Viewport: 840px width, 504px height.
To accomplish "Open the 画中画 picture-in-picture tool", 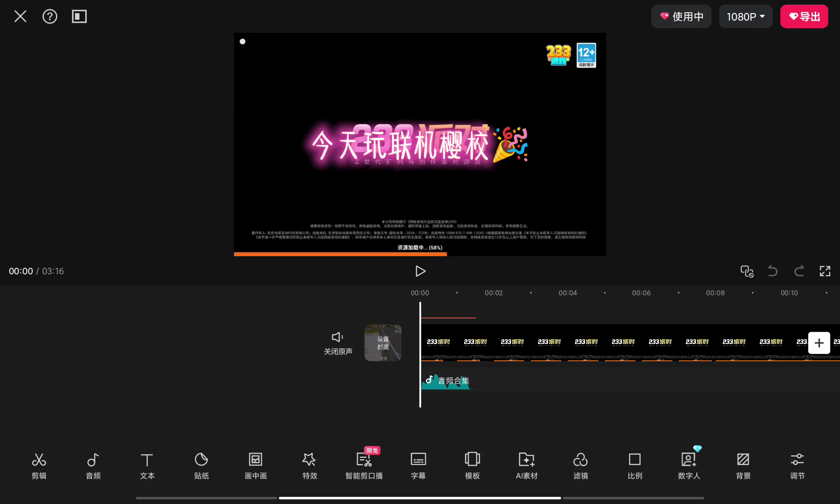I will point(255,465).
